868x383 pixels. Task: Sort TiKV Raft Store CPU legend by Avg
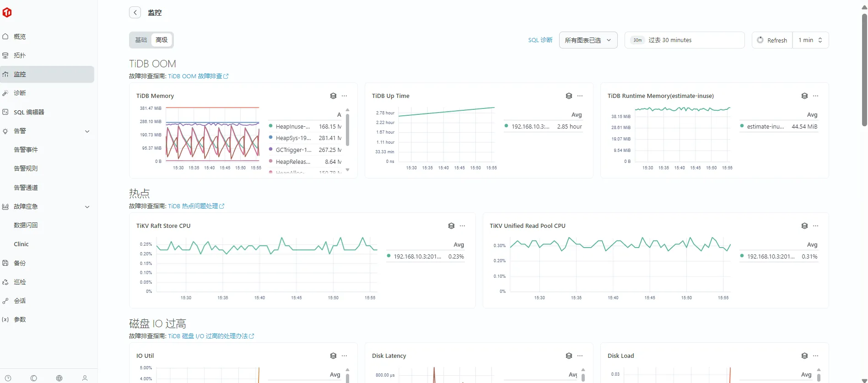(x=459, y=245)
